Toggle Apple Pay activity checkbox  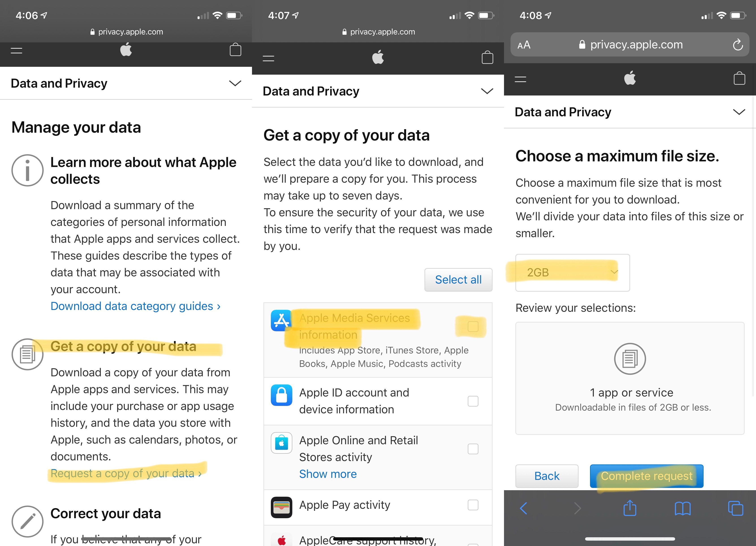click(473, 505)
